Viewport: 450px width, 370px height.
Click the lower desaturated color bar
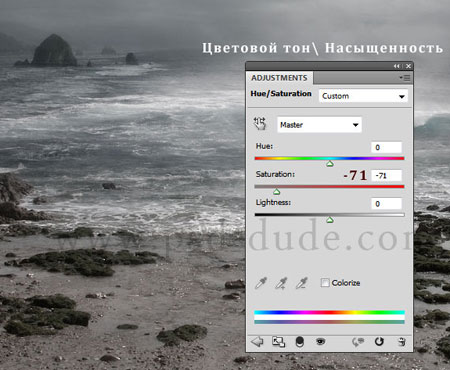coord(329,322)
